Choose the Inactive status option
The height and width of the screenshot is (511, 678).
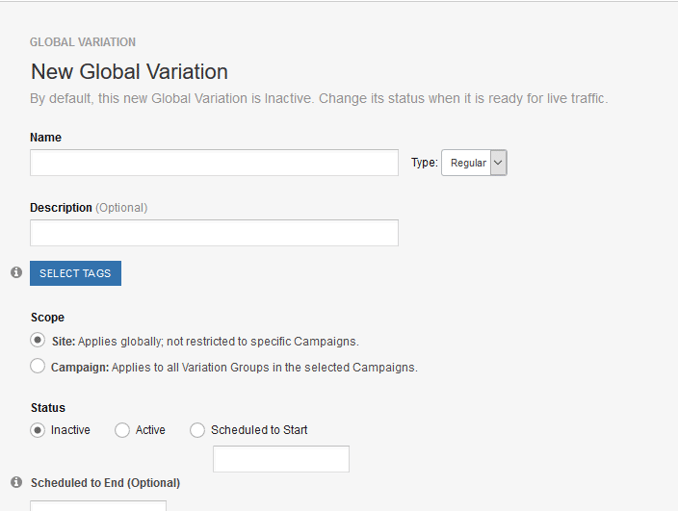[38, 430]
